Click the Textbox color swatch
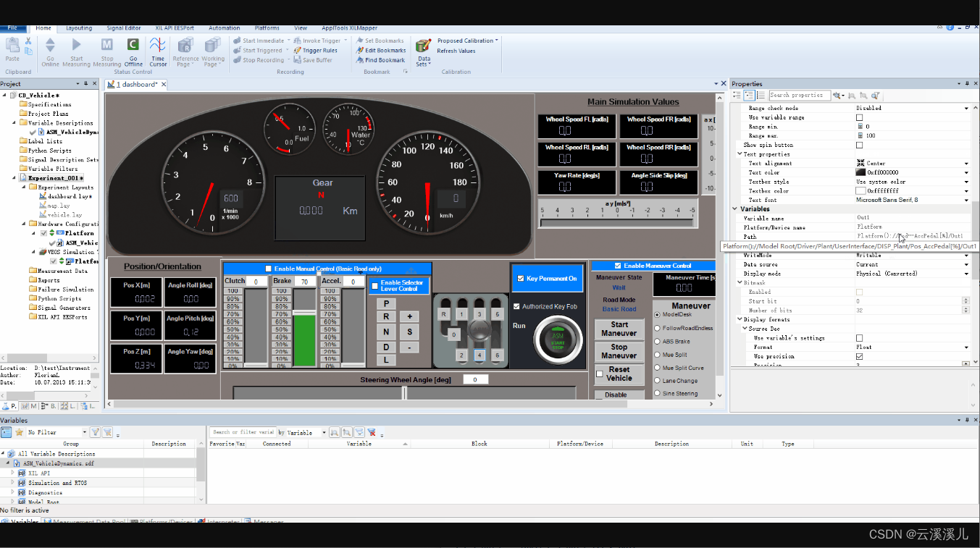 coord(860,191)
